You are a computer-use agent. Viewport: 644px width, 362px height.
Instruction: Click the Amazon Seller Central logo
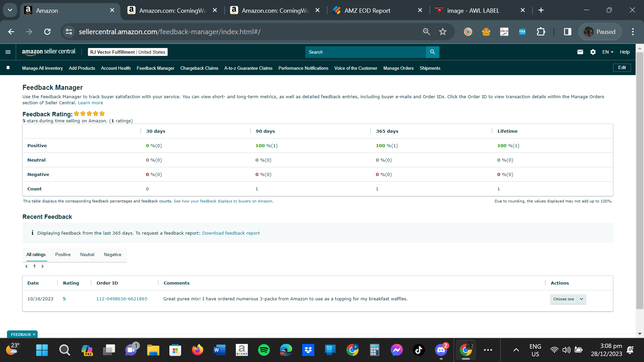(x=49, y=52)
